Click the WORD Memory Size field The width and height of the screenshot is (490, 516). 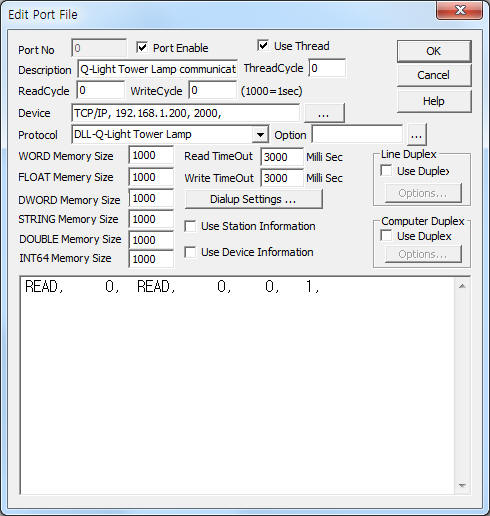(x=151, y=155)
